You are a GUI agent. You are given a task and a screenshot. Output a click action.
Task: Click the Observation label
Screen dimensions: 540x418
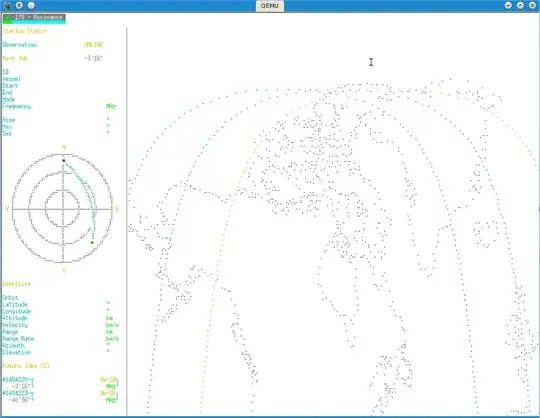[20, 45]
